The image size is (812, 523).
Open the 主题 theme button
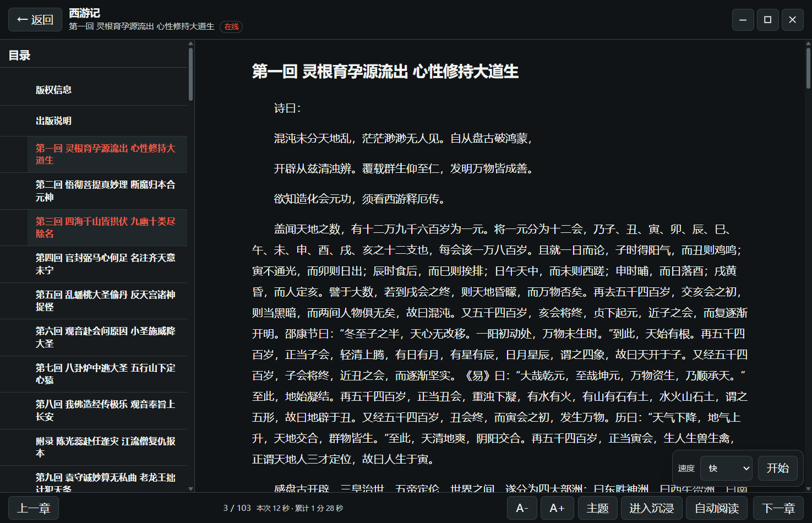click(x=598, y=508)
